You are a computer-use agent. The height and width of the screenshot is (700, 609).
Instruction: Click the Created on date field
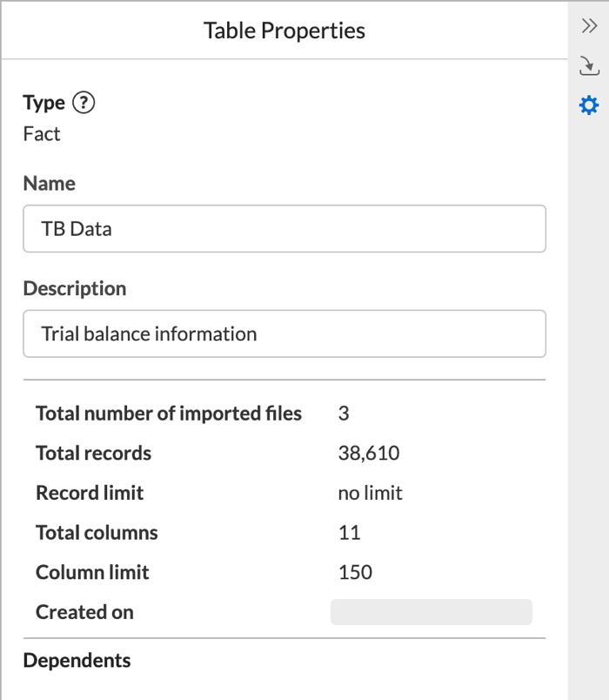pos(431,612)
